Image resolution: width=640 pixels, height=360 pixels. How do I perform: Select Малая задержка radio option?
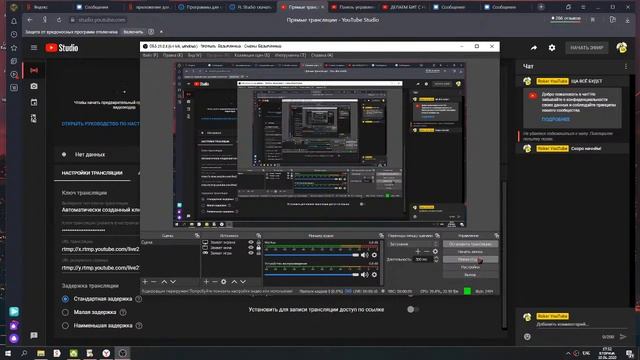(65, 312)
